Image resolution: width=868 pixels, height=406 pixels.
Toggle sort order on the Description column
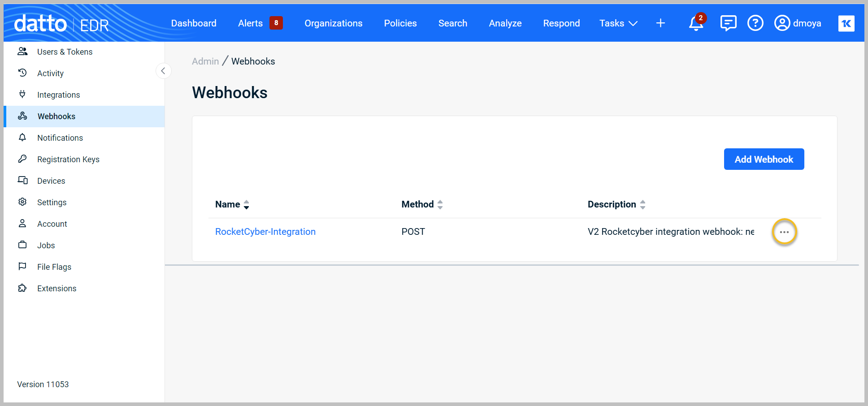coord(643,204)
